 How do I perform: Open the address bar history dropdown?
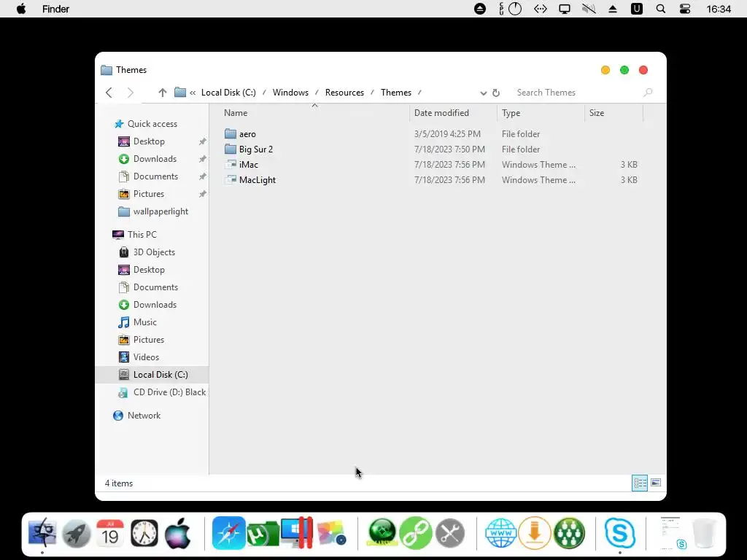(483, 93)
